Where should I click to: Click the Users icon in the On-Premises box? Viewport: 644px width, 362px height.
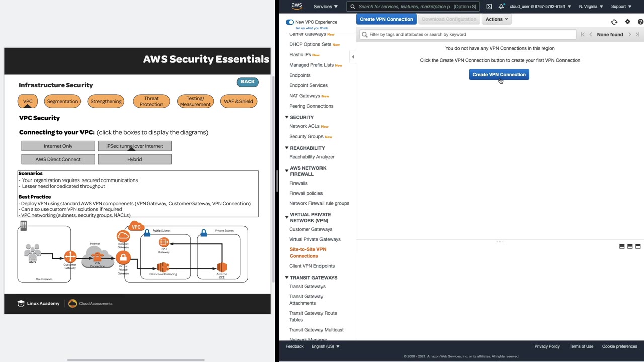click(x=33, y=252)
